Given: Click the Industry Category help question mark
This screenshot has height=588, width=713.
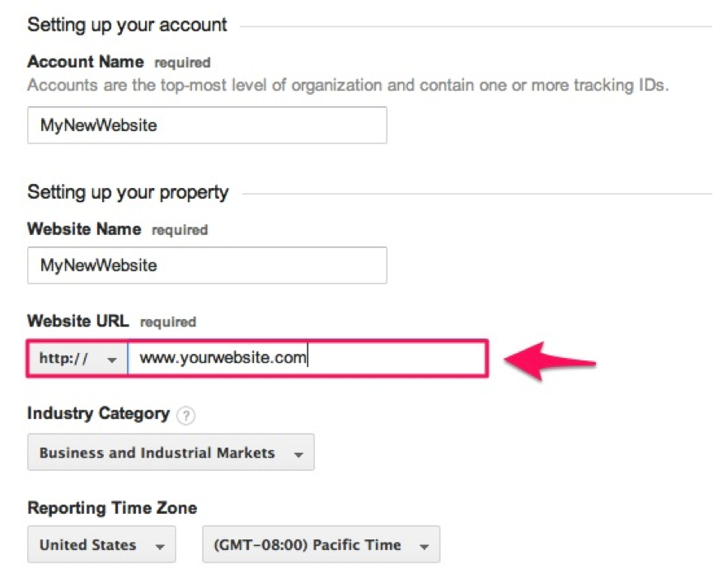Looking at the screenshot, I should coord(186,415).
